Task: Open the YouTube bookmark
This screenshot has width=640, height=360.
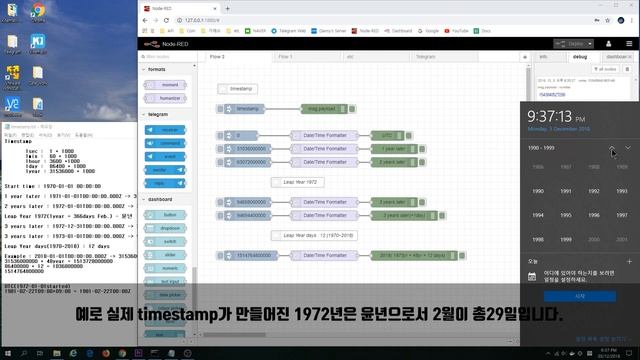Action: pyautogui.click(x=456, y=31)
